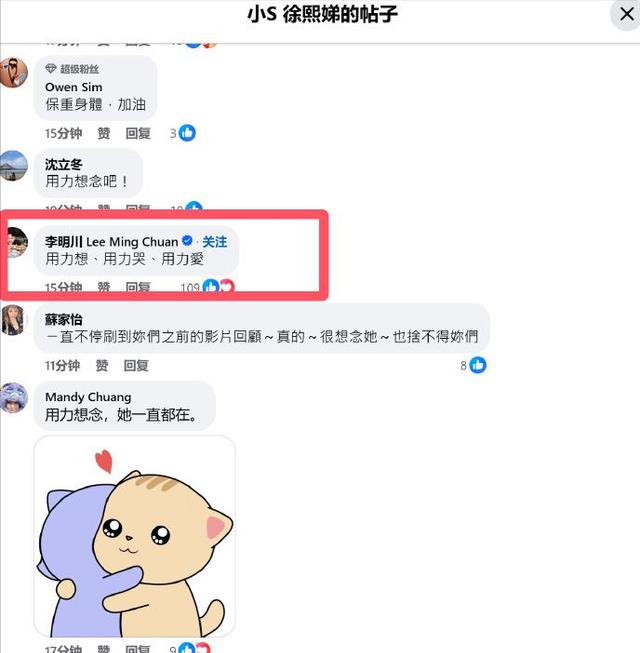Image resolution: width=640 pixels, height=653 pixels.
Task: Open 蘇家怡's profile name link
Action: [64, 319]
